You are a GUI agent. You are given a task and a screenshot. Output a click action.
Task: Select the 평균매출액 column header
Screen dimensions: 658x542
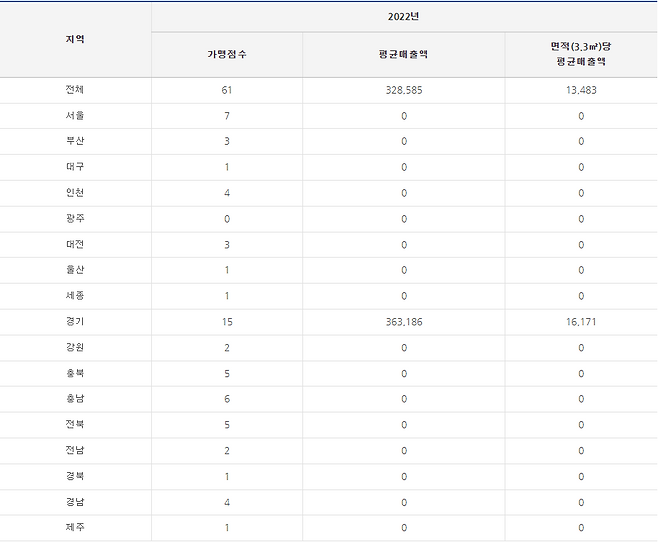click(404, 54)
